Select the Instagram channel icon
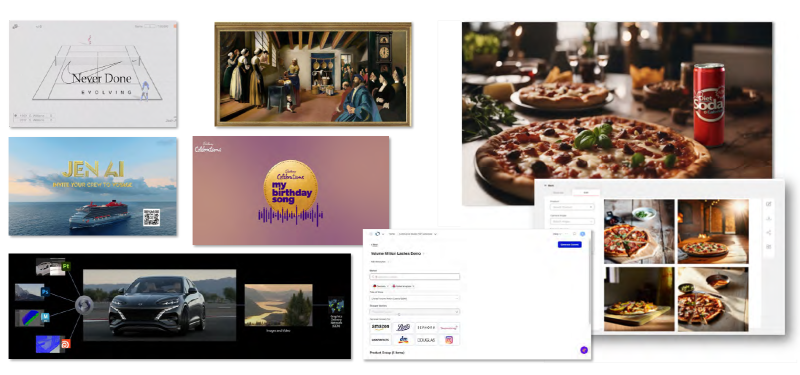Screen dimensions: 800x375 [449, 340]
